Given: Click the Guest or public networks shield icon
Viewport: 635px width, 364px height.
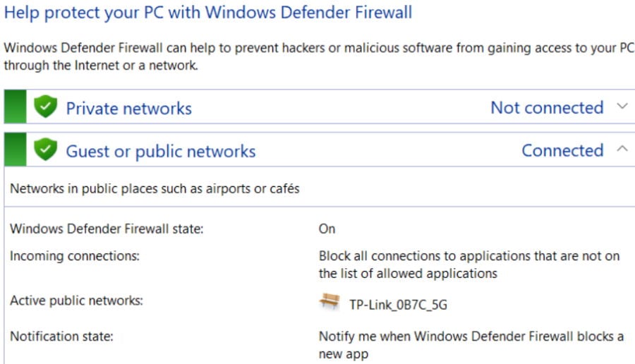Looking at the screenshot, I should [45, 149].
